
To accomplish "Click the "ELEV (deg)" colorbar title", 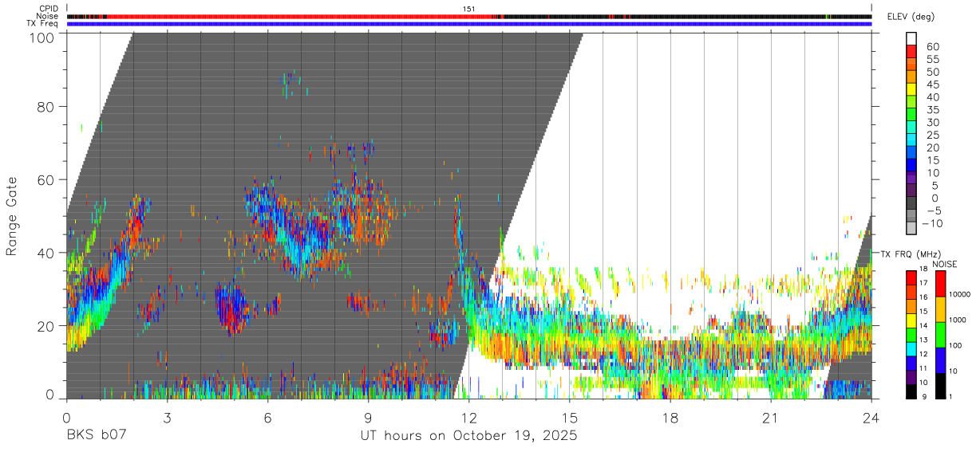I will tap(911, 16).
